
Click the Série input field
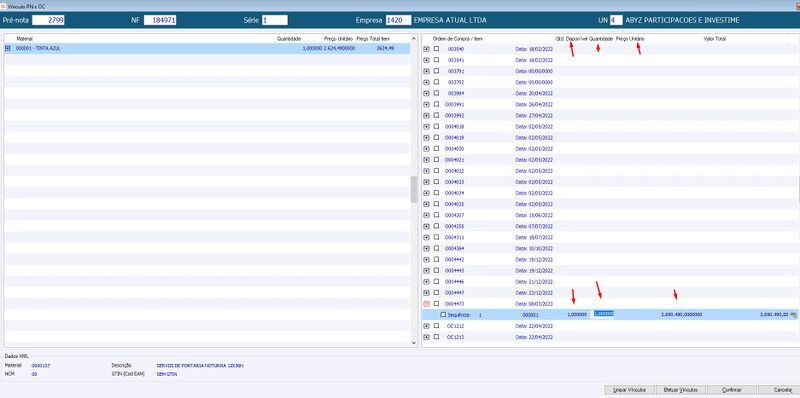[x=274, y=20]
